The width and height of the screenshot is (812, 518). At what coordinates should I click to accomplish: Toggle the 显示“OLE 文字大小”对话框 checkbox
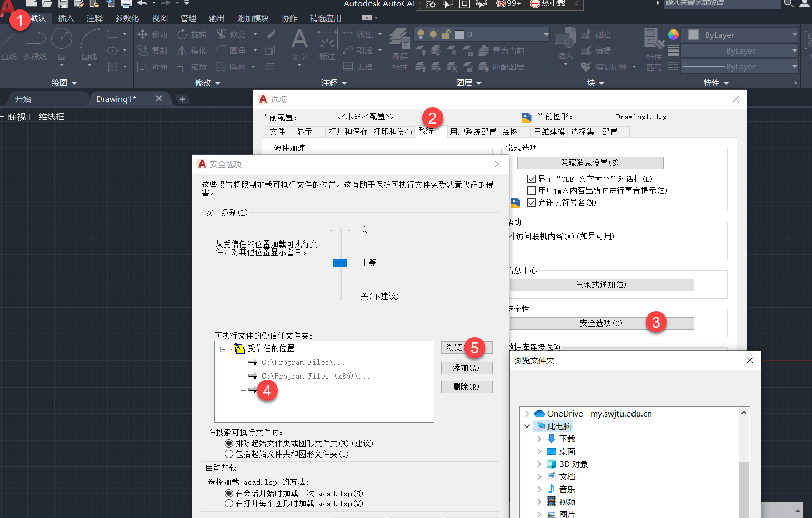pos(532,179)
